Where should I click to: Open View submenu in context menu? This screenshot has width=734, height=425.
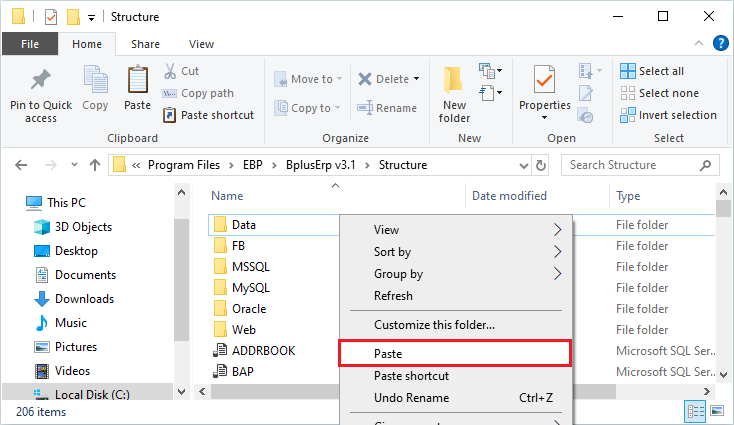tap(455, 230)
